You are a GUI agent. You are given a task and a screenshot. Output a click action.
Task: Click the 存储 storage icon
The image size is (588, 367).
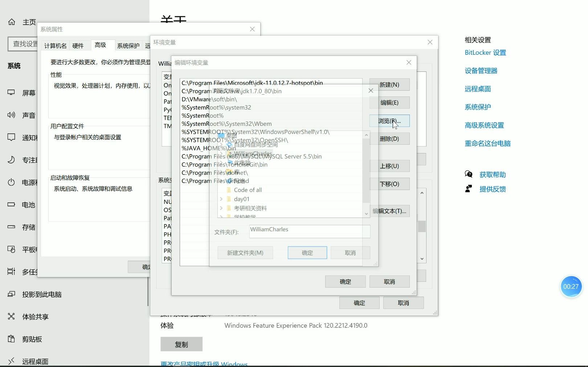[x=11, y=227]
